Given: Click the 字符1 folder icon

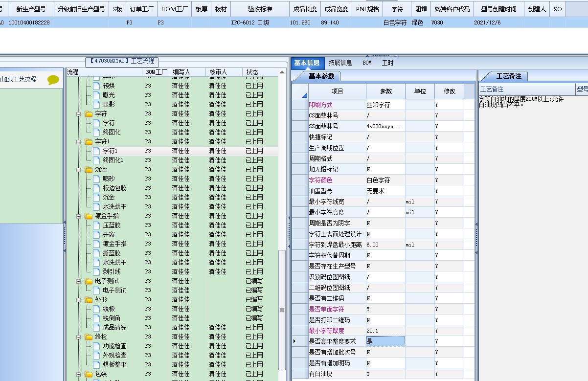Looking at the screenshot, I should (x=89, y=142).
